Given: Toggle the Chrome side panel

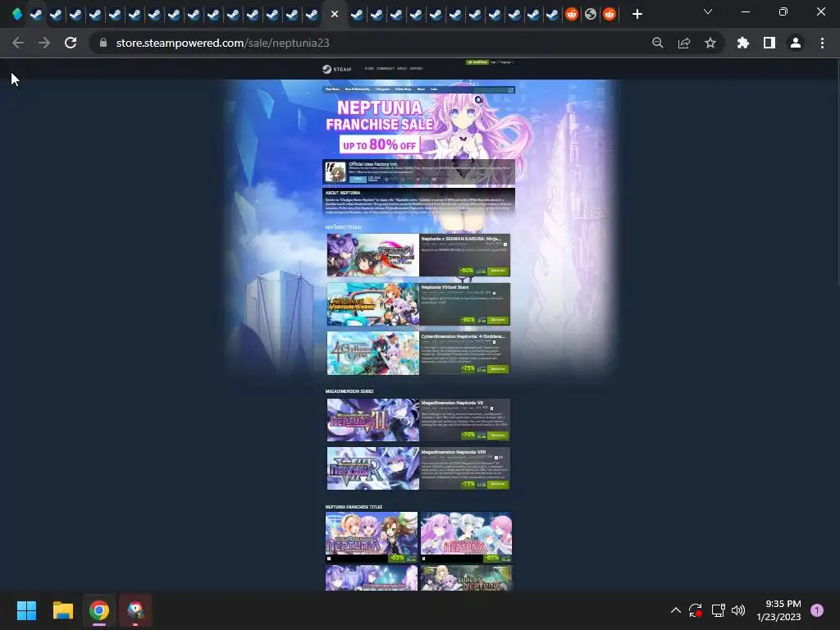Looking at the screenshot, I should [769, 43].
